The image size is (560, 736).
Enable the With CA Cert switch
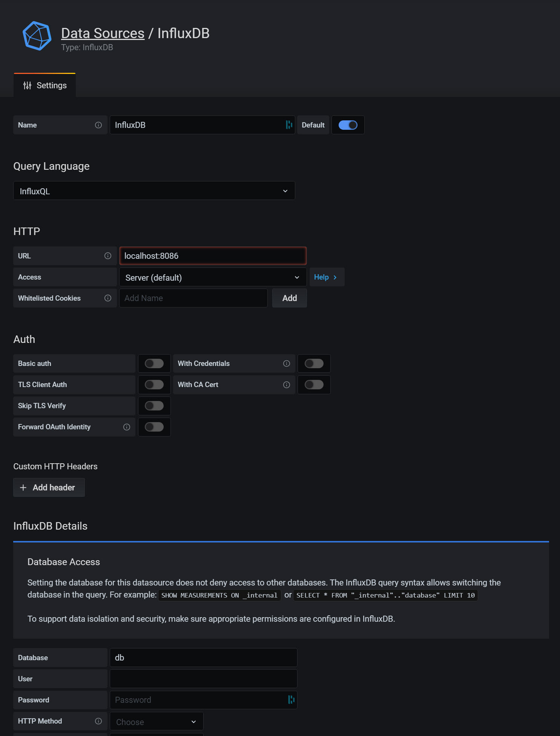[x=314, y=385]
